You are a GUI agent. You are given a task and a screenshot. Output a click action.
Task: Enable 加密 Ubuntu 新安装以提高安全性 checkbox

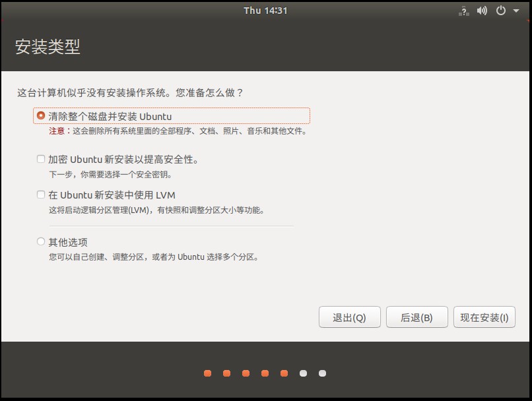[x=41, y=159]
